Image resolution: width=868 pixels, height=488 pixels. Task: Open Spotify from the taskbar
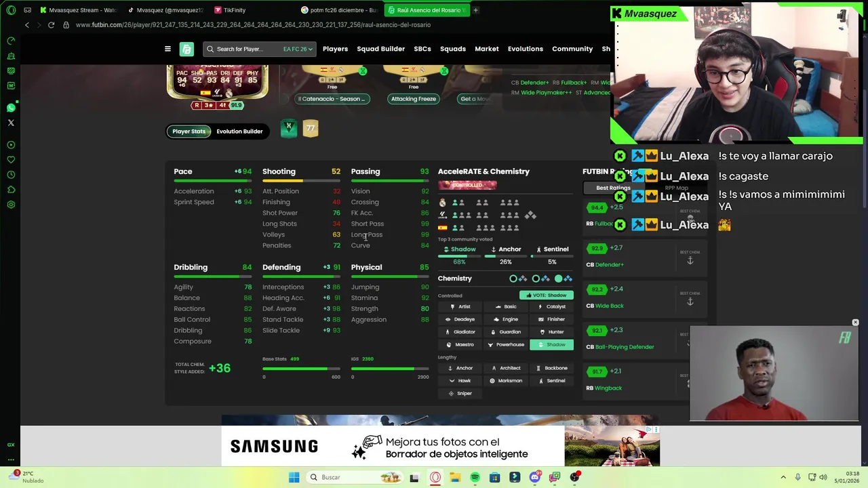(x=475, y=477)
